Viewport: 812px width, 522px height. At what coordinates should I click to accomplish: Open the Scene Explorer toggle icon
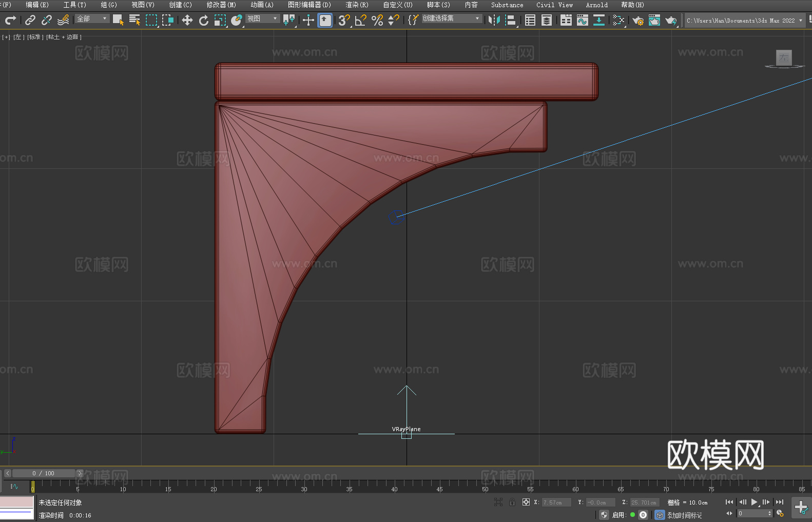pyautogui.click(x=530, y=20)
